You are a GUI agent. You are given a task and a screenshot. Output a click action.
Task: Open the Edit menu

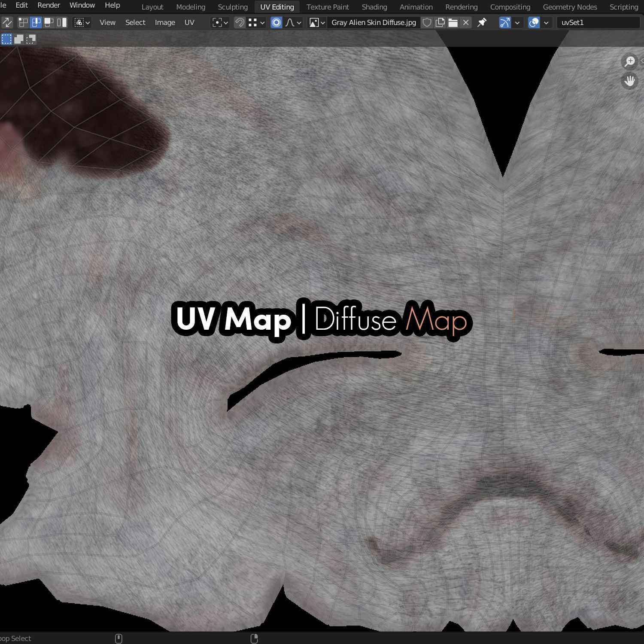pyautogui.click(x=21, y=5)
